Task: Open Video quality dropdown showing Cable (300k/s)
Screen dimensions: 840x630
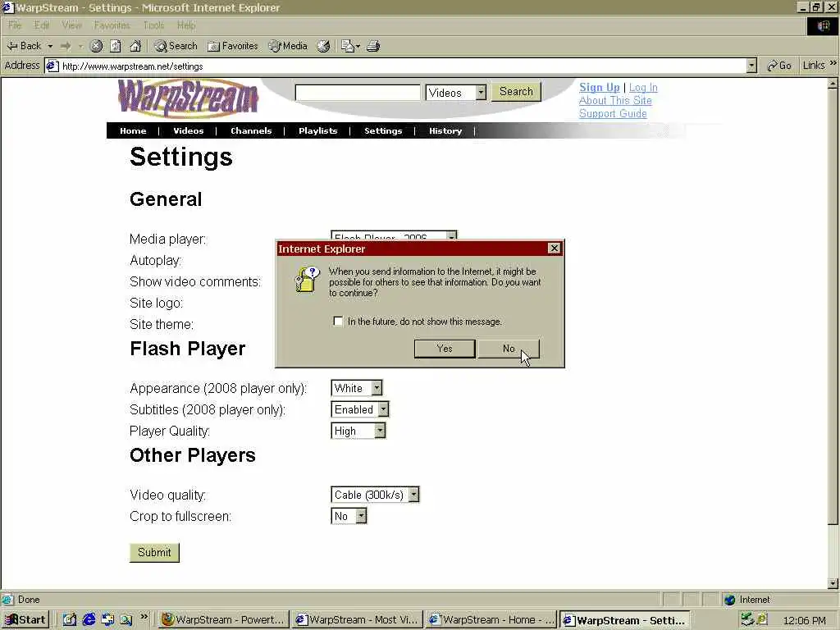Action: (x=375, y=495)
